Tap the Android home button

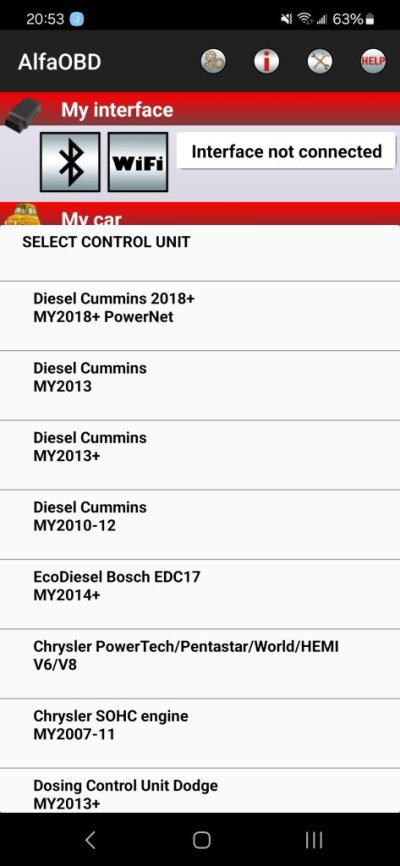pos(201,840)
